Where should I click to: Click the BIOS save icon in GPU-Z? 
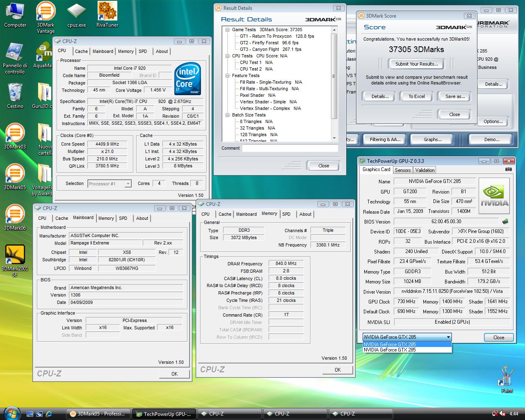[505, 221]
